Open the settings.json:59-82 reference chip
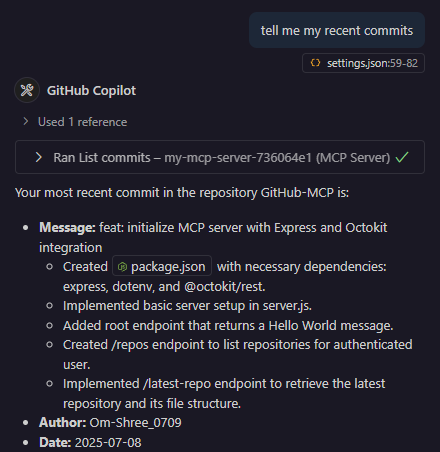The width and height of the screenshot is (440, 452). point(363,63)
